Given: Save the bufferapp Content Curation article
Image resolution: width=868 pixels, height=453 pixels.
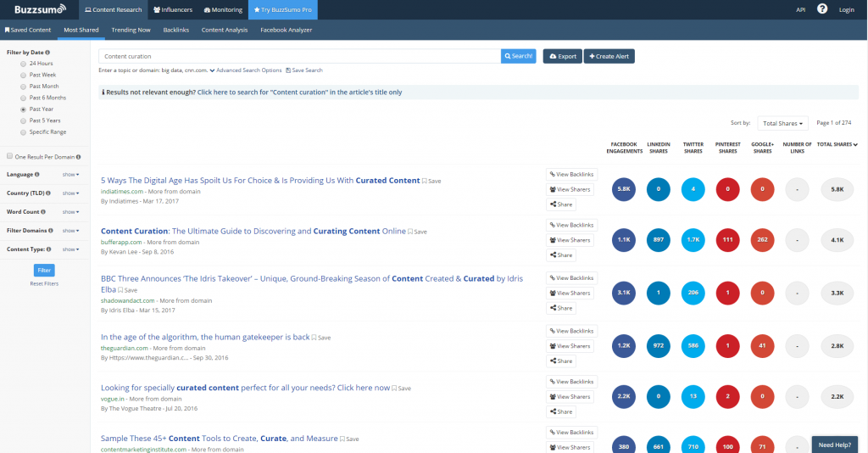Looking at the screenshot, I should pos(417,232).
